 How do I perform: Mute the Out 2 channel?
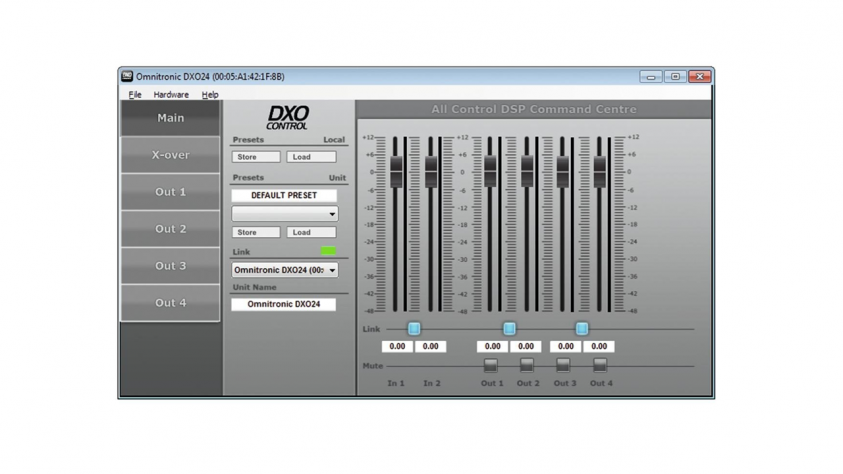[x=527, y=365]
